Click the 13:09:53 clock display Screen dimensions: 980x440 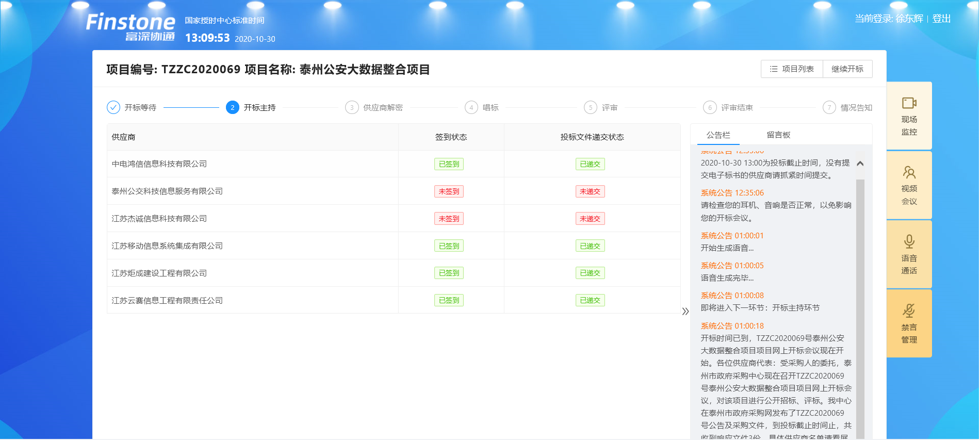[207, 38]
